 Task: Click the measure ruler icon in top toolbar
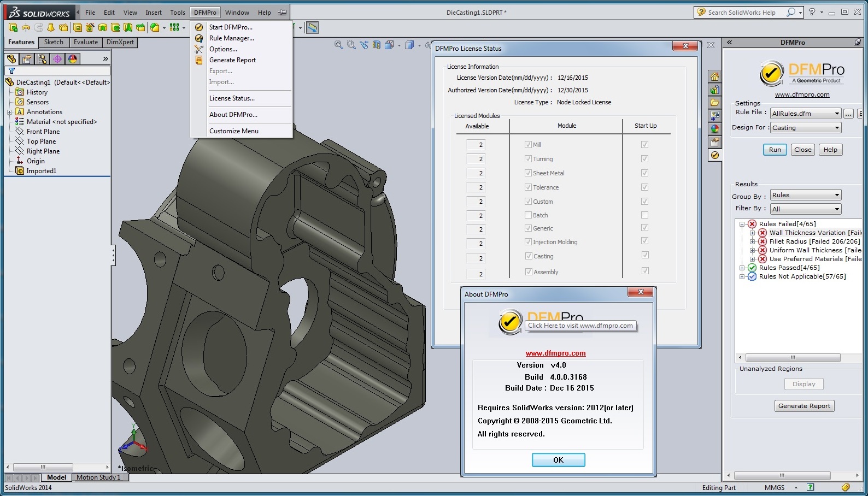[312, 27]
